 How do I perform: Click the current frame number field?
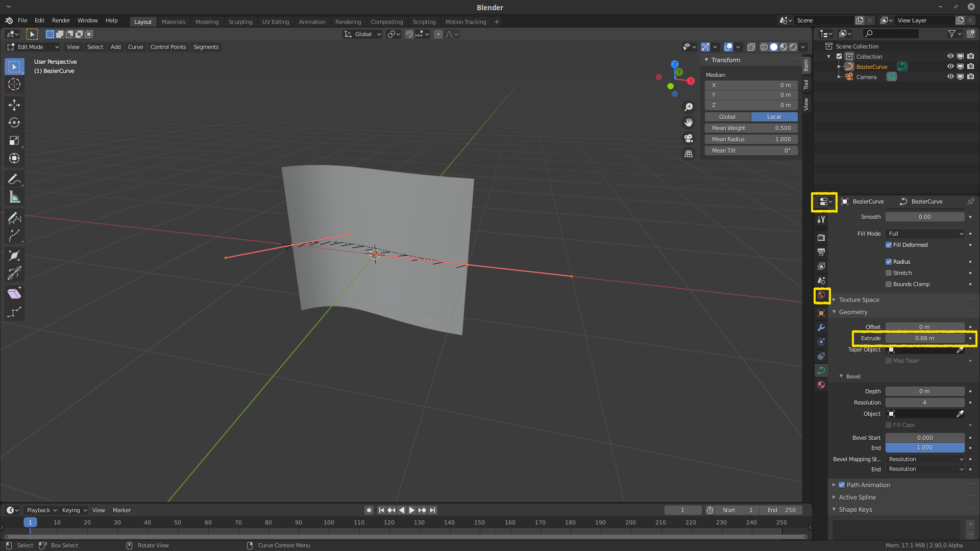coord(682,510)
